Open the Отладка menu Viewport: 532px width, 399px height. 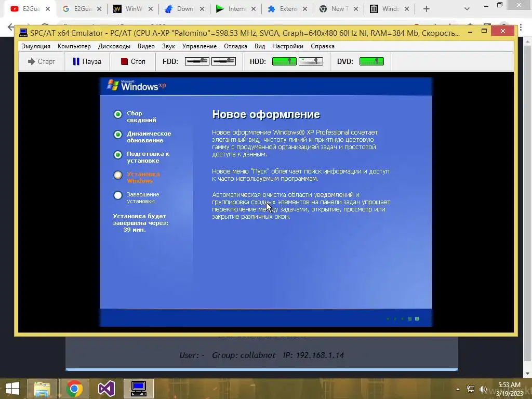(x=235, y=46)
